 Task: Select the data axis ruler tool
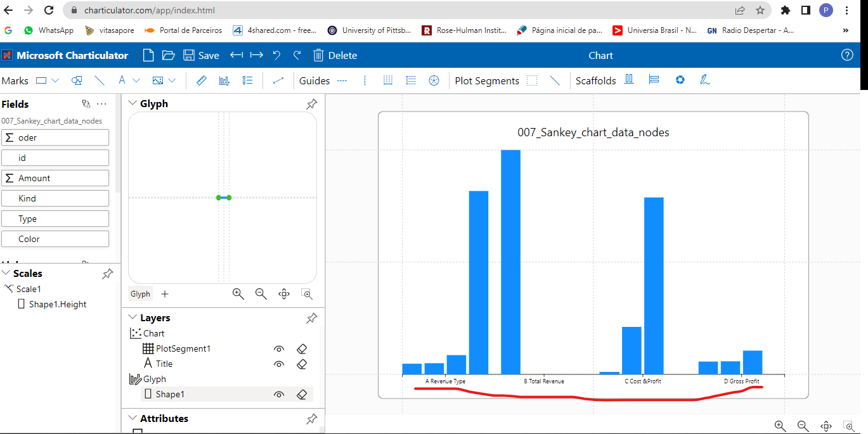202,80
